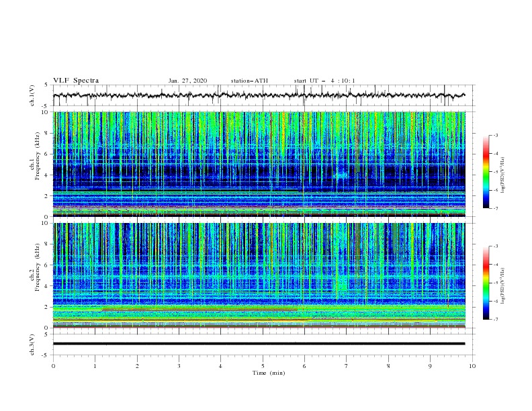Screen dimensions: 532x411
Task: Click the "-3" label on ch.1 color bar
Action: [495, 135]
